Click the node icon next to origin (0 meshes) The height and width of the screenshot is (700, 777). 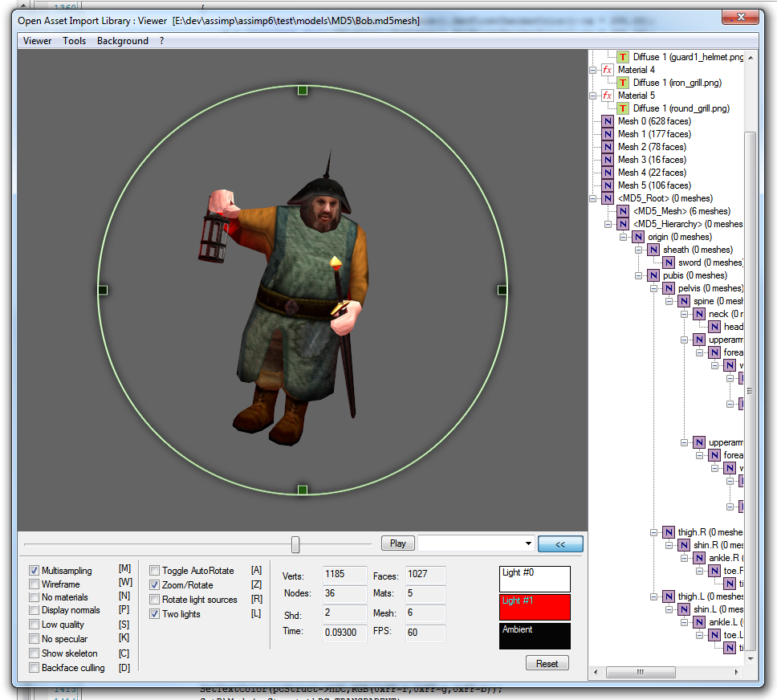[638, 237]
